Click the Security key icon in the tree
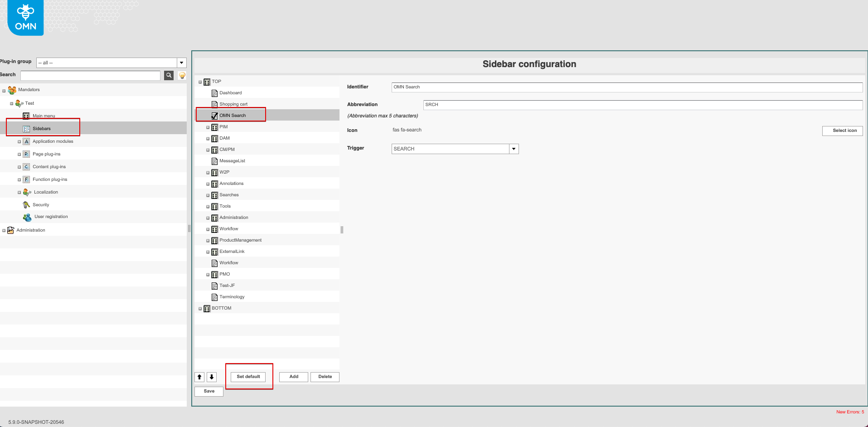The height and width of the screenshot is (427, 868). coord(26,204)
